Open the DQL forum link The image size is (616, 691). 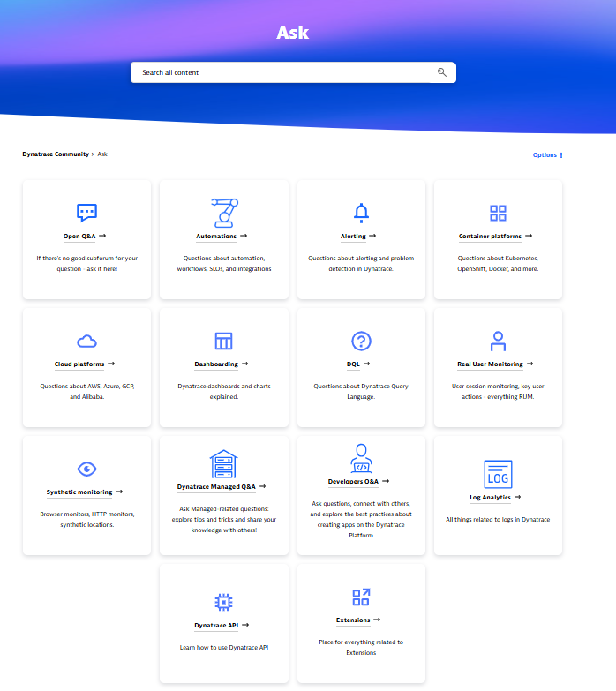point(353,364)
